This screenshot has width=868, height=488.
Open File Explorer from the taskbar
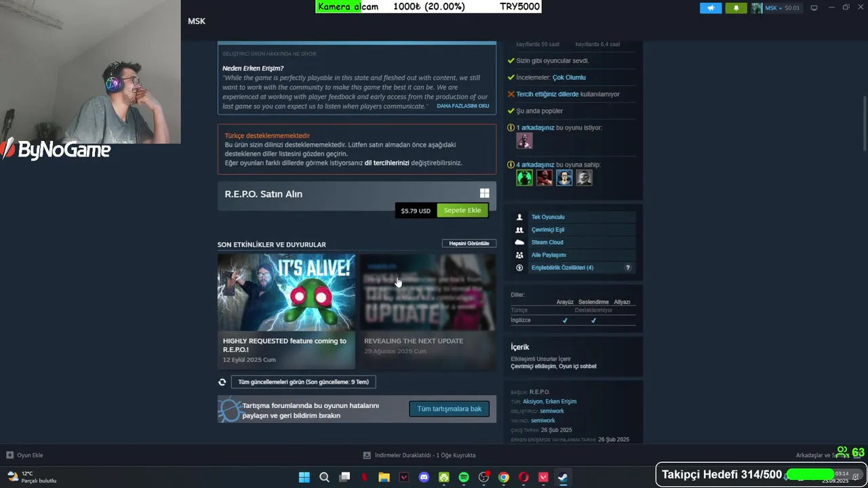(384, 477)
